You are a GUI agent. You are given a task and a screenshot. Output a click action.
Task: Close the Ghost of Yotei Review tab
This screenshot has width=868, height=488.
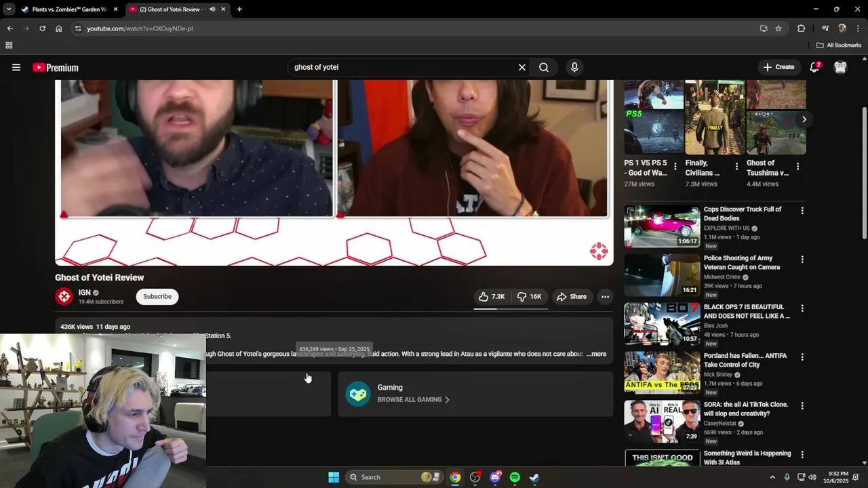coord(223,9)
